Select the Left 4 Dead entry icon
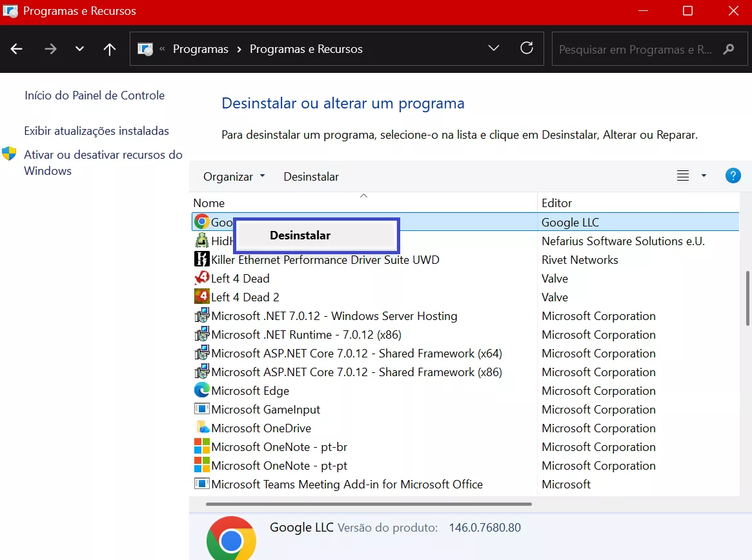The height and width of the screenshot is (560, 752). pyautogui.click(x=201, y=278)
